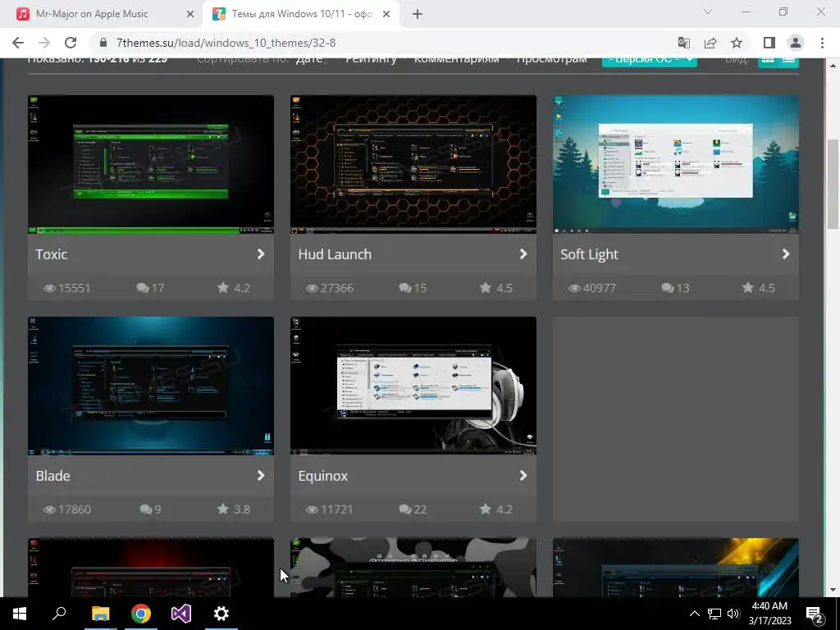Image resolution: width=840 pixels, height=630 pixels.
Task: Open the Equinox theme title link
Action: click(323, 476)
